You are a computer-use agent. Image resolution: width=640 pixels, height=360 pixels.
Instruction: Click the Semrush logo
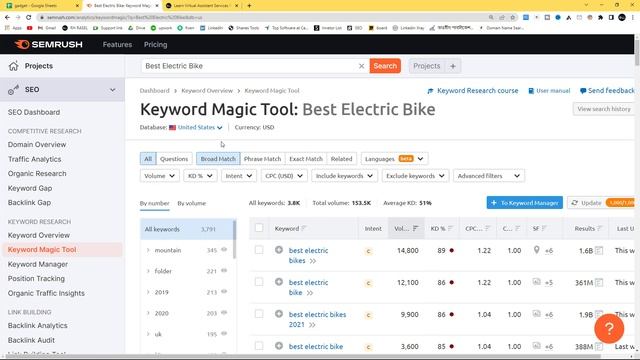click(x=49, y=44)
